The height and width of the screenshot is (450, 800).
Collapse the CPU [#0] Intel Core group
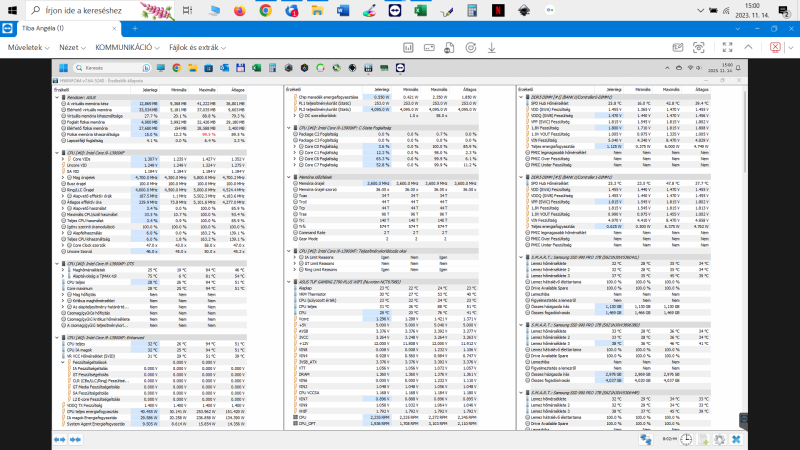(x=57, y=153)
